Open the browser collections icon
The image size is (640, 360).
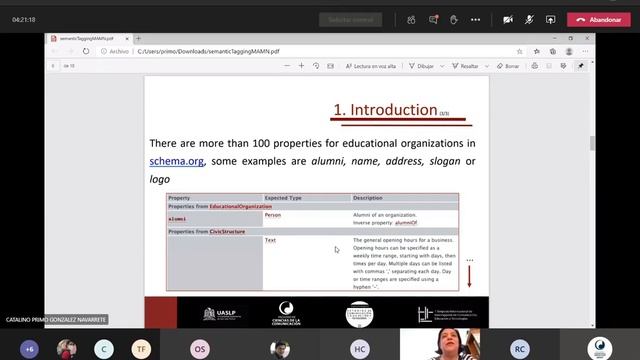(553, 51)
